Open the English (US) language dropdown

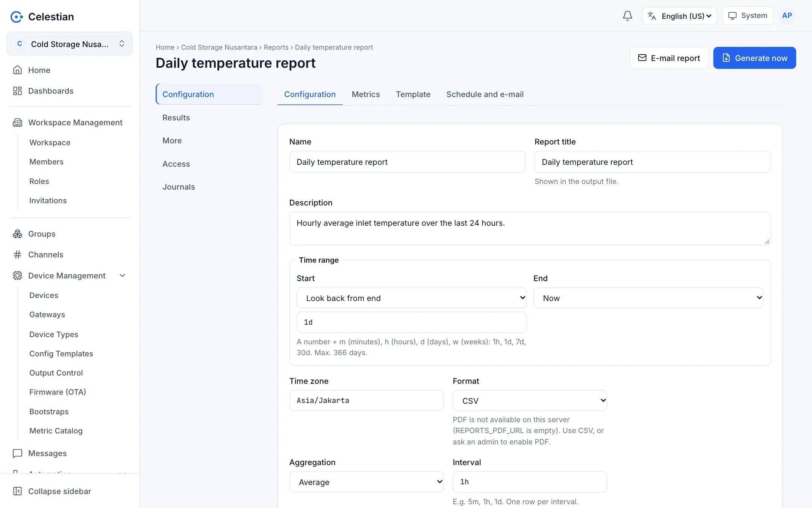tap(679, 16)
